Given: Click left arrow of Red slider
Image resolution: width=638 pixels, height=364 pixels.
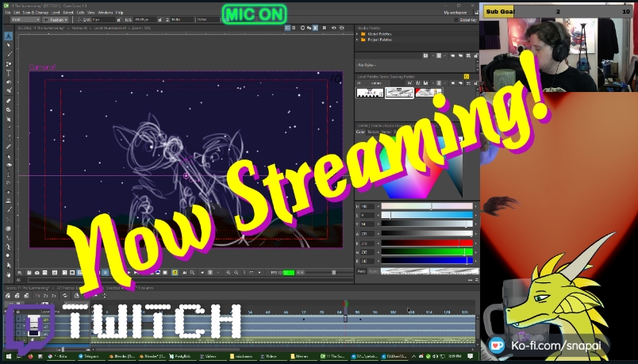Looking at the screenshot, I should pos(379,243).
